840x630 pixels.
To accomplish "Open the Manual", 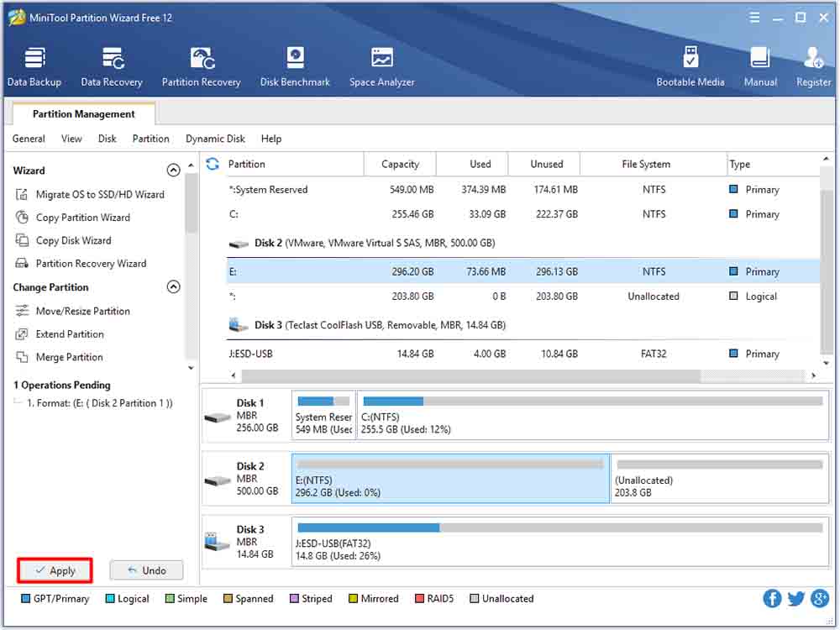I will point(760,67).
